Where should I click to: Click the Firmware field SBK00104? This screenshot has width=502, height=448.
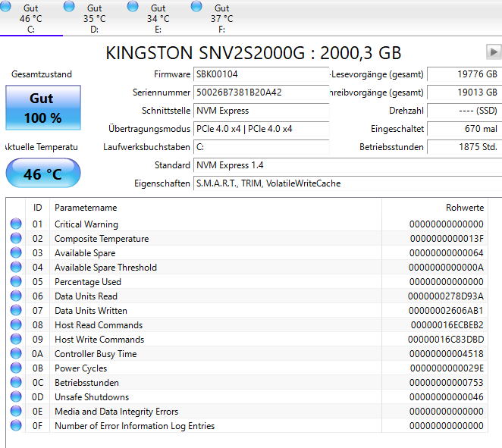click(262, 74)
